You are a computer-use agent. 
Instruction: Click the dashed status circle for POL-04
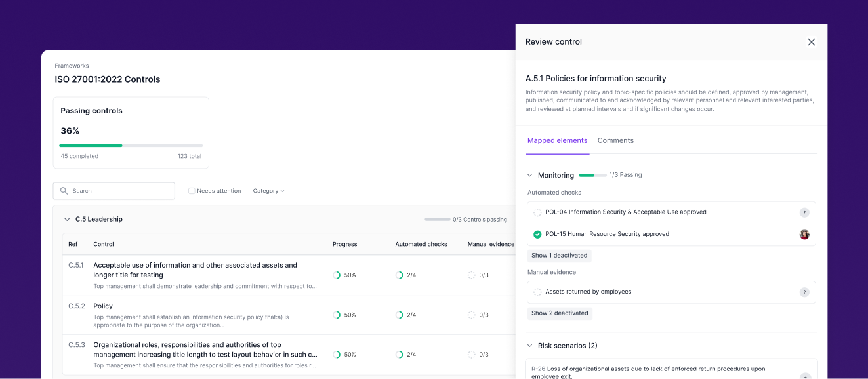coord(537,212)
